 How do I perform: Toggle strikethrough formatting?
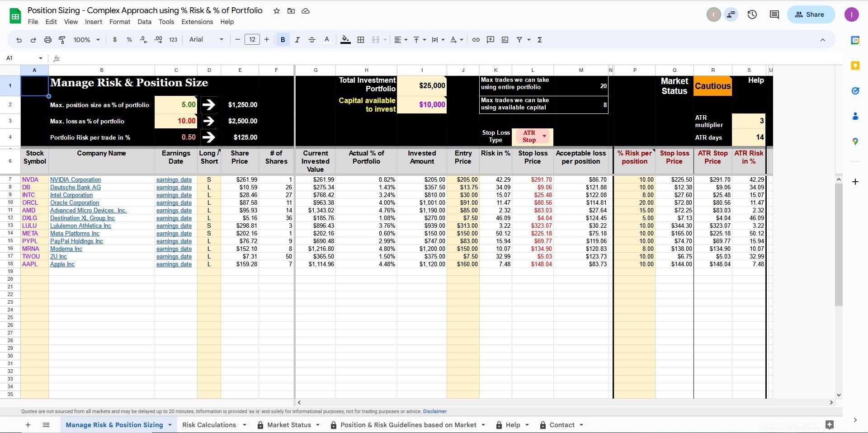point(311,40)
